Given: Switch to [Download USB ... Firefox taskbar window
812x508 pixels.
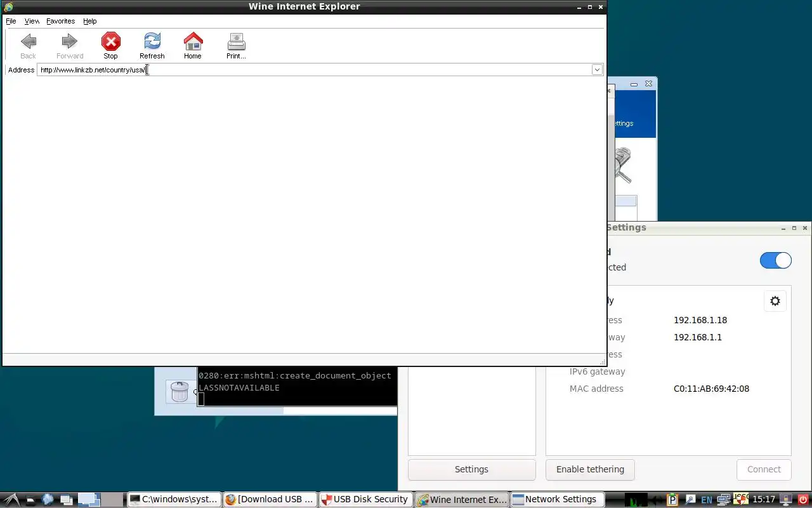Looking at the screenshot, I should (270, 500).
